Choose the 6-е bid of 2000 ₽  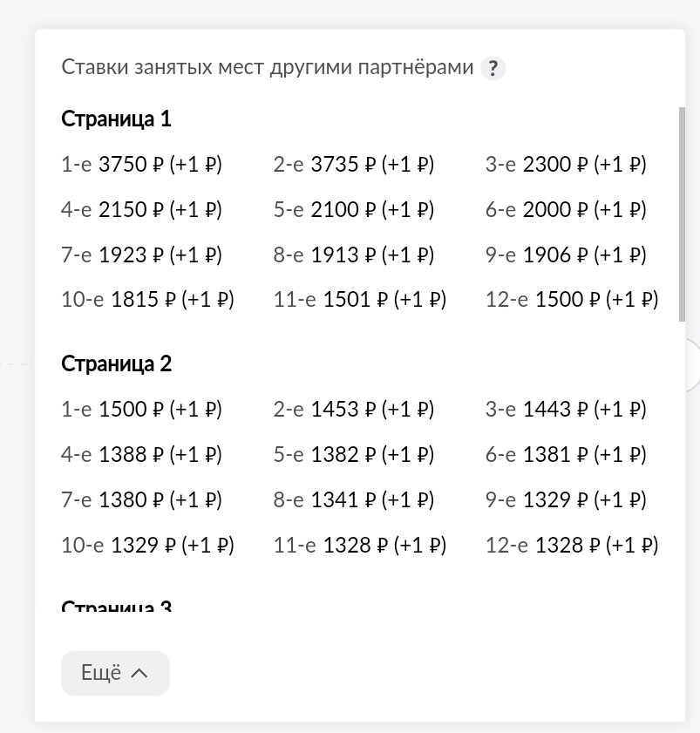(565, 209)
